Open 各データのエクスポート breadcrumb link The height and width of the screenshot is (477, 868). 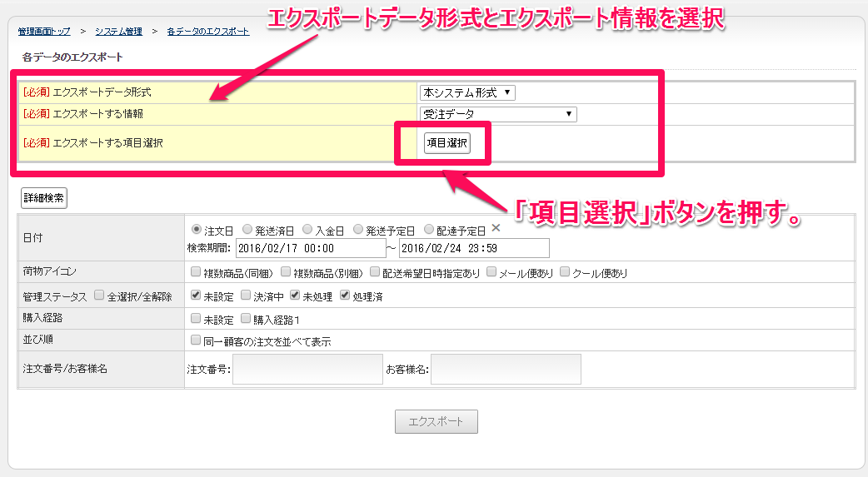[x=207, y=32]
